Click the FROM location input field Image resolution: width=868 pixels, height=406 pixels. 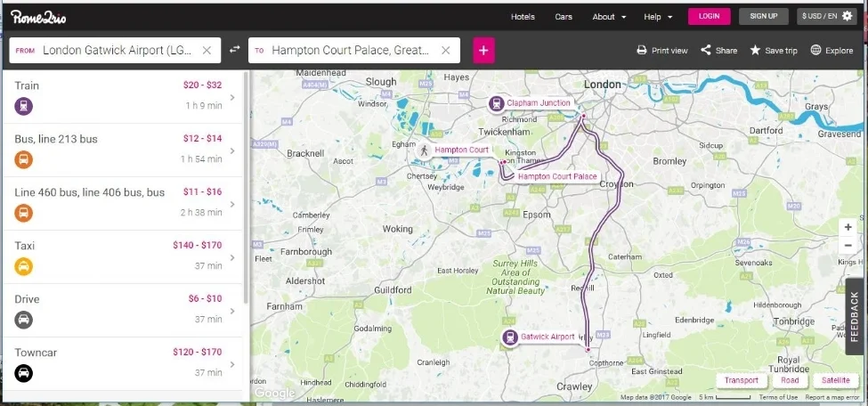[115, 51]
